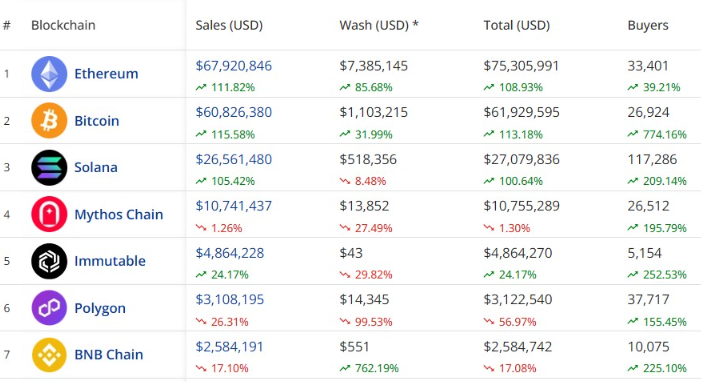The width and height of the screenshot is (701, 382).
Task: Click the red Mythos Chain logo
Action: click(49, 214)
